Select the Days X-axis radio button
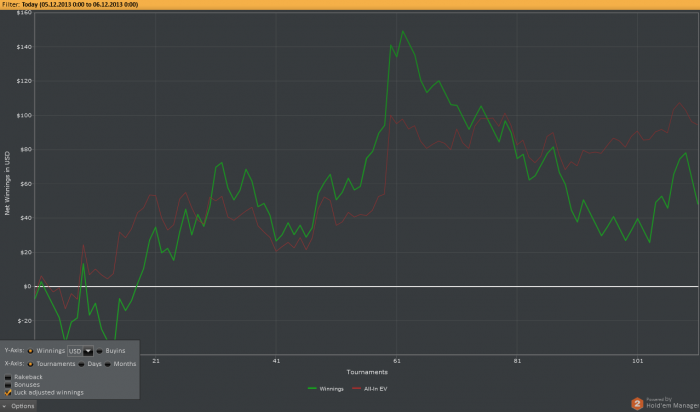 pos(81,364)
